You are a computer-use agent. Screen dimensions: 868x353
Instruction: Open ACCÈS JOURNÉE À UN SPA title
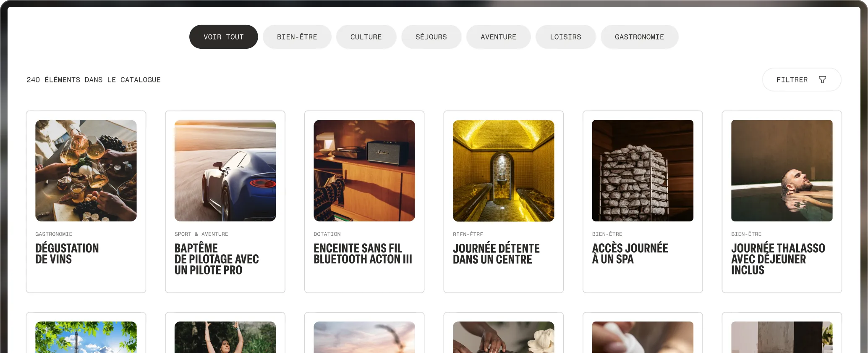(630, 253)
